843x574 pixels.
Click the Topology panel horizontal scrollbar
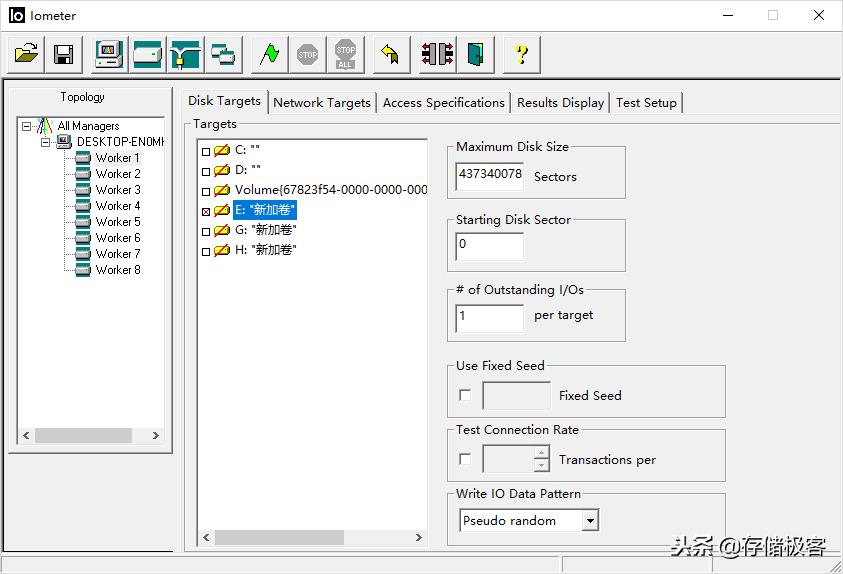pyautogui.click(x=90, y=436)
